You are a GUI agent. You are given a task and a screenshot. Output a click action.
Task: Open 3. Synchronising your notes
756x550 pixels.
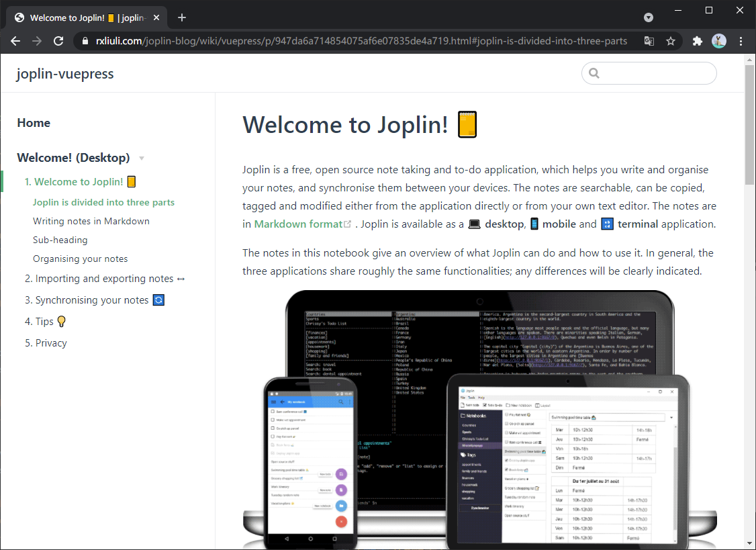pyautogui.click(x=95, y=300)
